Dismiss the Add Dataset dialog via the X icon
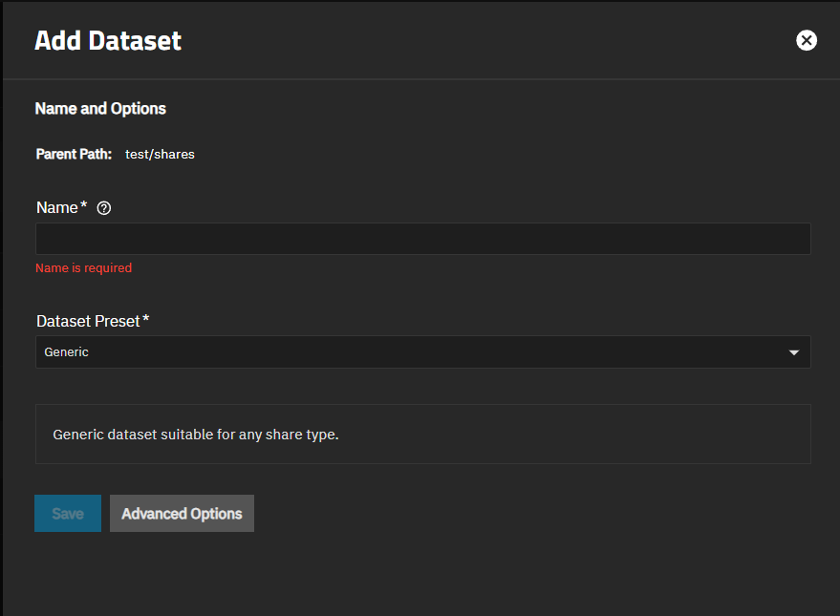The image size is (840, 616). (807, 40)
